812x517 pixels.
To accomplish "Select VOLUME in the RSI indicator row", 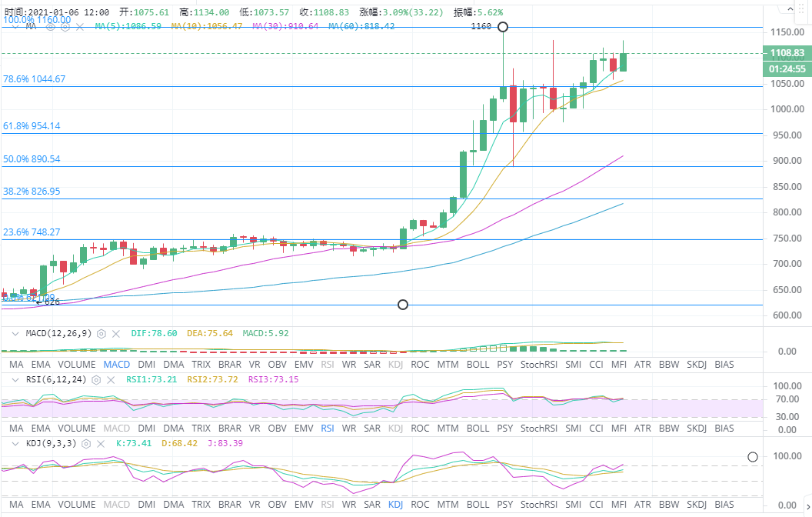I will tap(77, 428).
